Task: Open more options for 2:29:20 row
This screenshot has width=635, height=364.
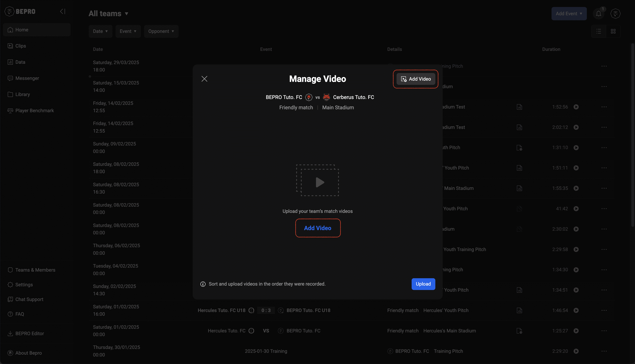Action: [604, 351]
